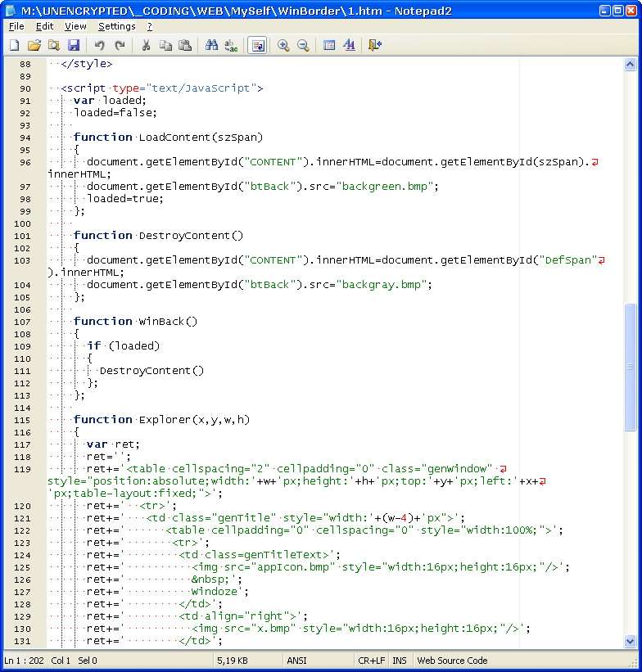Click 'function DestroyContent()' text
The height and width of the screenshot is (672, 642).
[158, 236]
